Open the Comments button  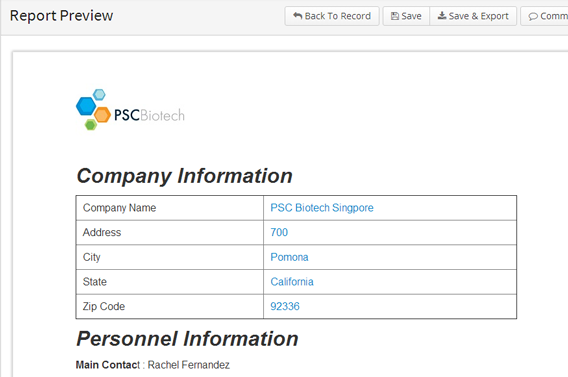coord(544,16)
